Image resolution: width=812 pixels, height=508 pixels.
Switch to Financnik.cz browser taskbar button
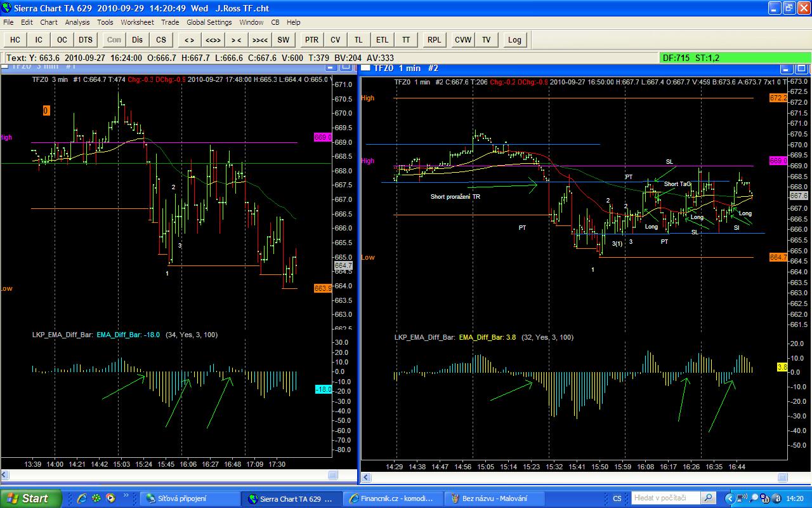392,498
